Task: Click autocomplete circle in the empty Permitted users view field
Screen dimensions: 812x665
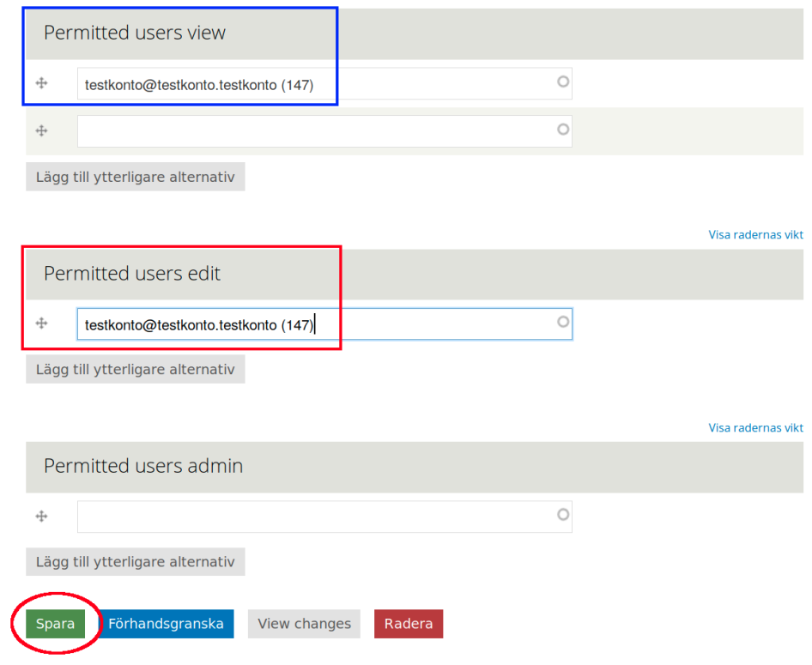Action: (x=563, y=130)
